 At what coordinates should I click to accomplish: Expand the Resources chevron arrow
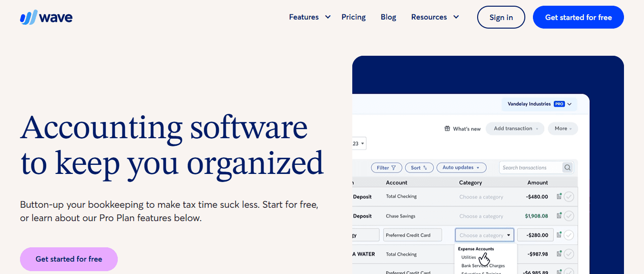pos(456,17)
